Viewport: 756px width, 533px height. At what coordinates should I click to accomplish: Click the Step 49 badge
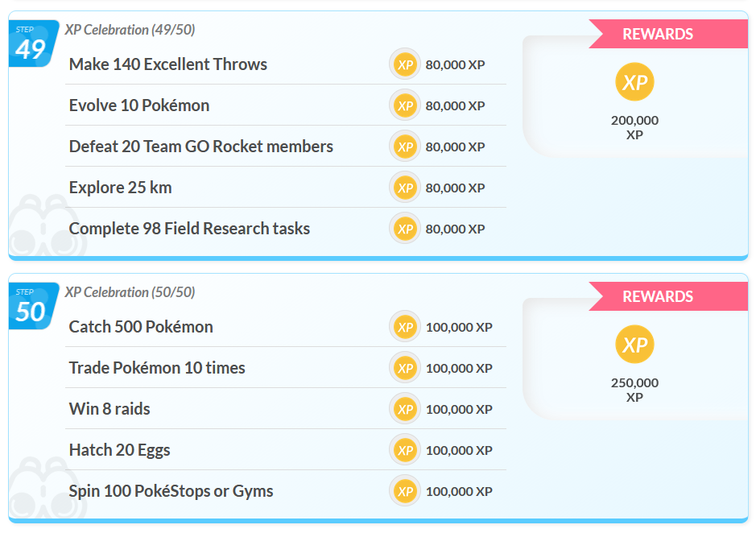pos(33,43)
